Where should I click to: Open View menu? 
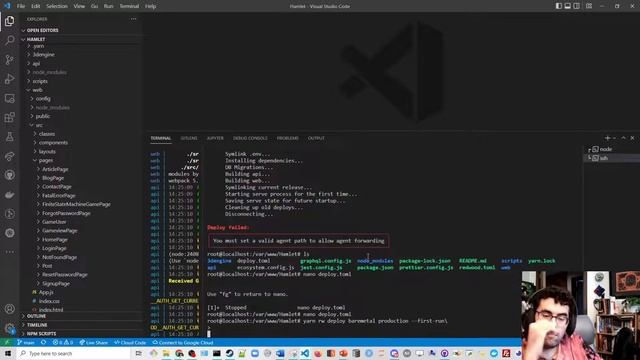(79, 6)
